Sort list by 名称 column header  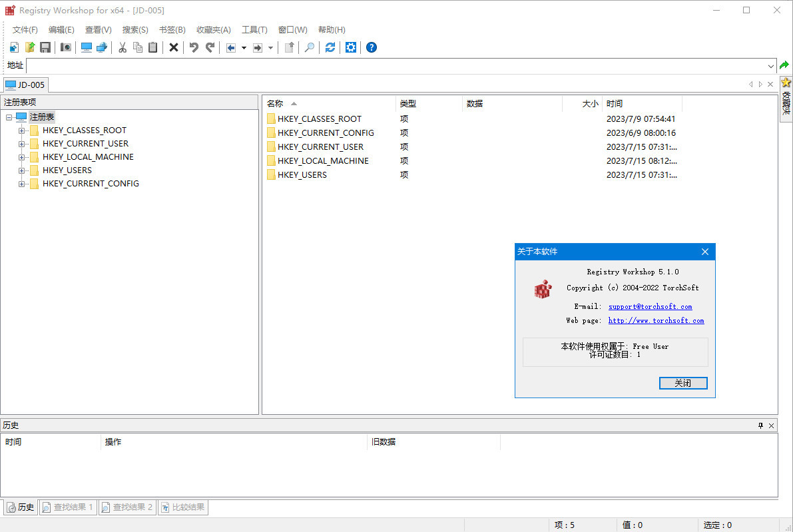[329, 104]
